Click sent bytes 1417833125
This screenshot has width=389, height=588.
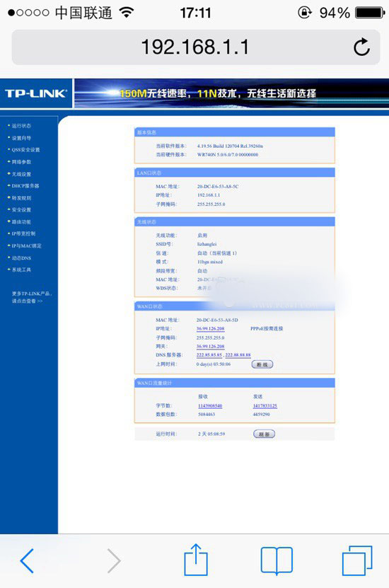pyautogui.click(x=265, y=405)
